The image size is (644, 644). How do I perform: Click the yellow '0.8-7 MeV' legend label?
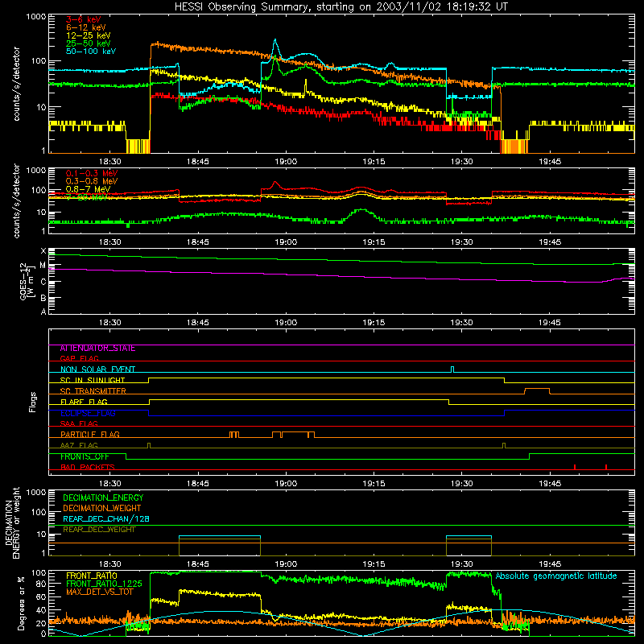89,189
